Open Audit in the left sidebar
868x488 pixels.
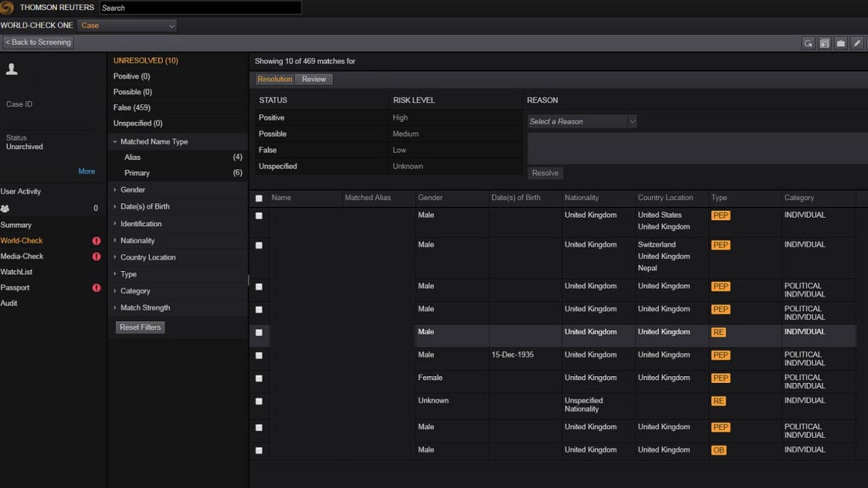(9, 303)
